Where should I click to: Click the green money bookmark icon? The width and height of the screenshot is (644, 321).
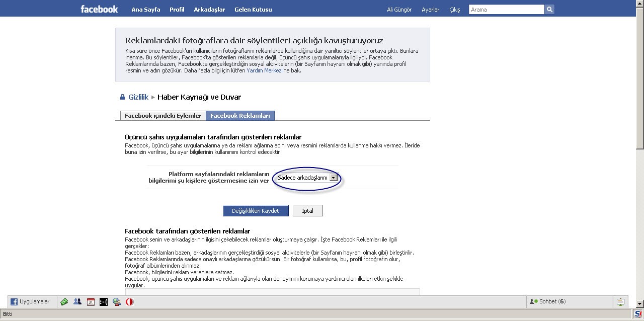click(x=64, y=302)
